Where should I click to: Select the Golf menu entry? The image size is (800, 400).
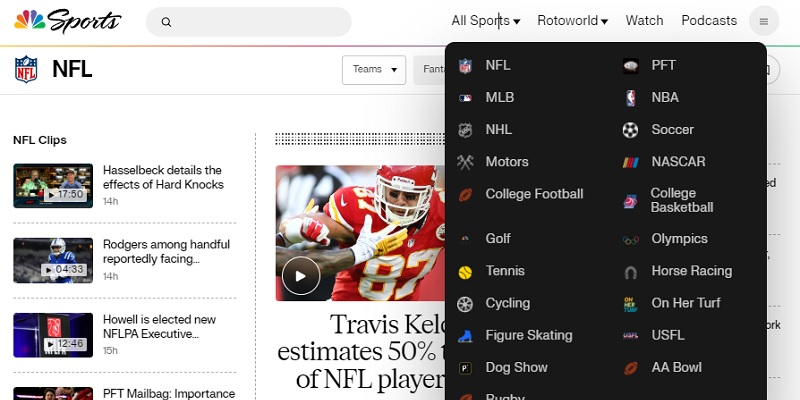[x=497, y=239]
